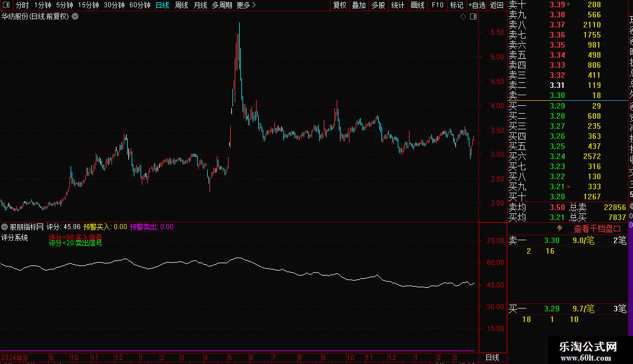Expand the 更多 periods menu
This screenshot has height=364, width=633.
pos(246,5)
